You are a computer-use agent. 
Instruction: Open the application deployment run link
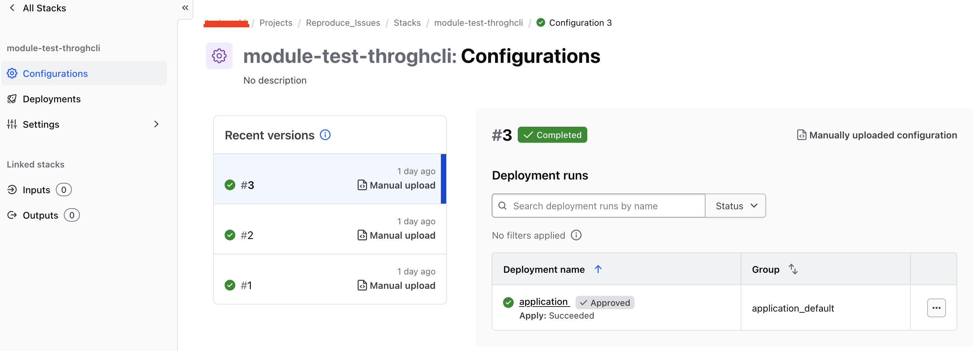click(x=543, y=302)
